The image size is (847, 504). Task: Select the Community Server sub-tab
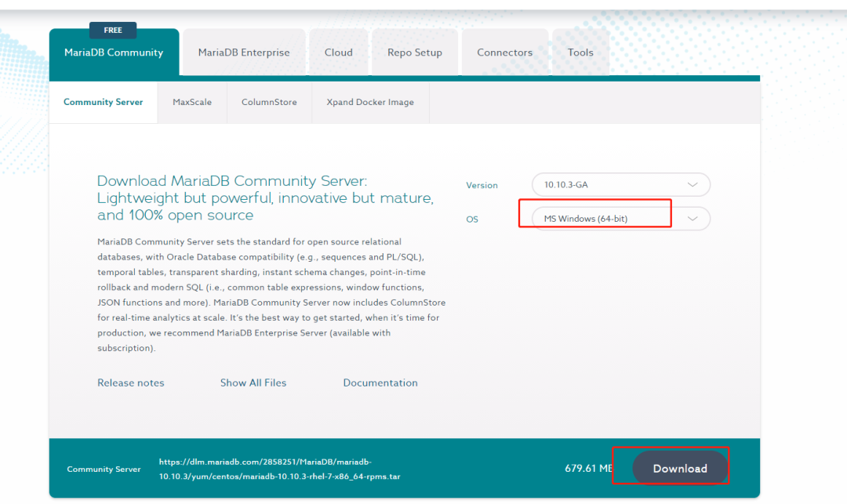104,102
